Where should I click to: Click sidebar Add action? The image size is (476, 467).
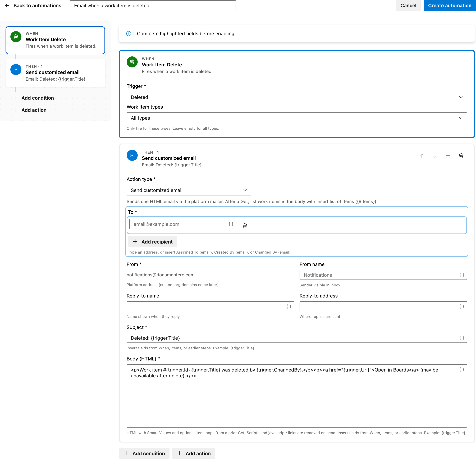click(x=29, y=110)
